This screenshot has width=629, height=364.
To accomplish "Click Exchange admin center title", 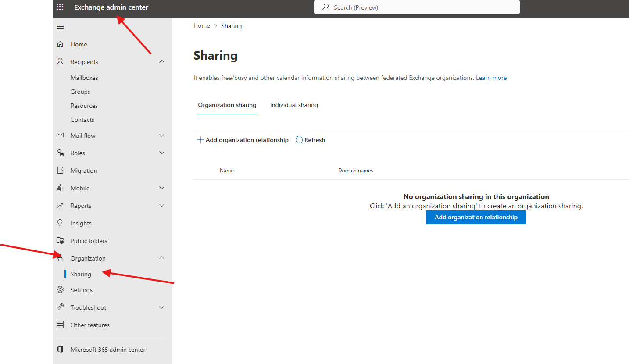I will click(111, 7).
